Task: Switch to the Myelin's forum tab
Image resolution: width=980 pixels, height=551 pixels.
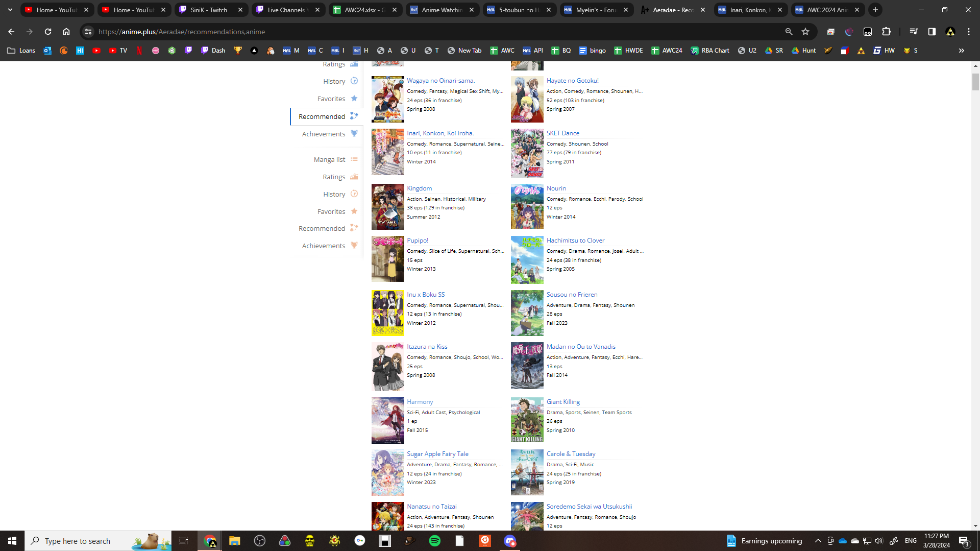Action: 596,10
